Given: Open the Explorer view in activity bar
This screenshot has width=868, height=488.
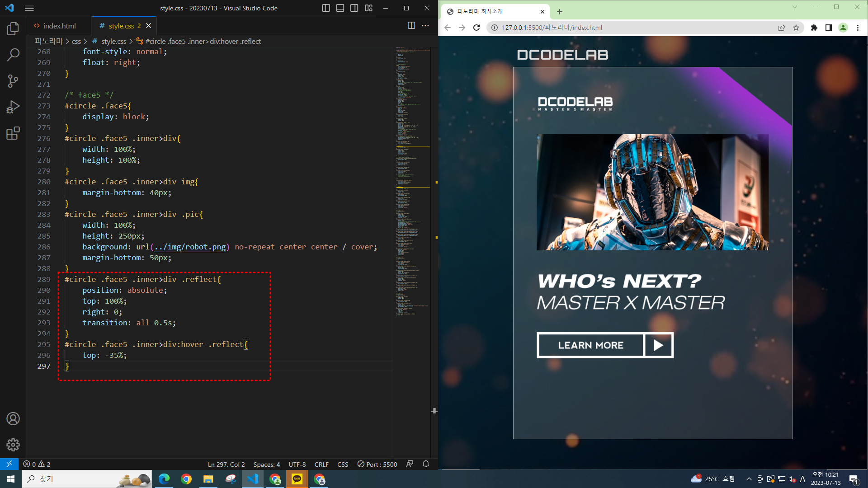Looking at the screenshot, I should [x=13, y=29].
